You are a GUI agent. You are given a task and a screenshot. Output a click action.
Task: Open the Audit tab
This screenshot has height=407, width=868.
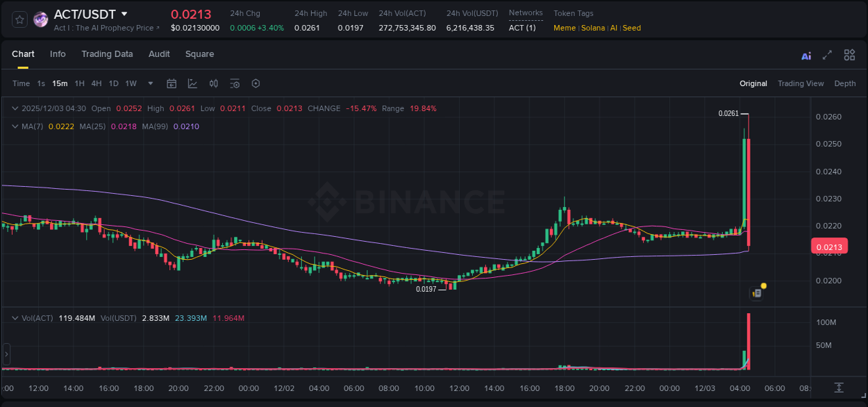[159, 53]
